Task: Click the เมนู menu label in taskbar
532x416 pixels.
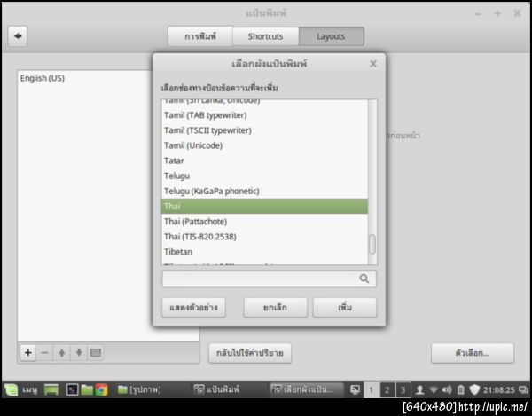Action: 30,390
